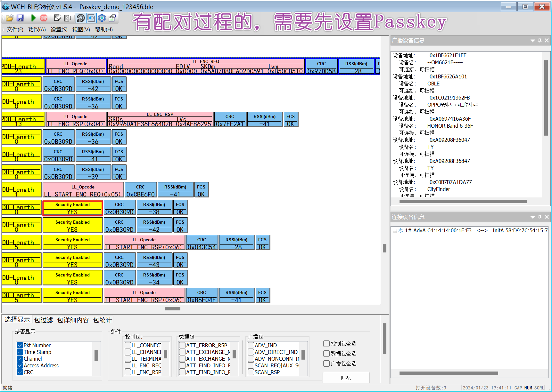
Task: Click the packet view vertical scrollbar thumb
Action: click(x=384, y=248)
